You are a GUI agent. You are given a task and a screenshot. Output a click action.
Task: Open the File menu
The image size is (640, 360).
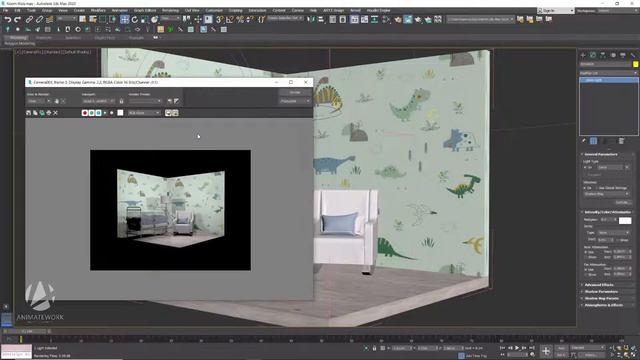click(5, 10)
